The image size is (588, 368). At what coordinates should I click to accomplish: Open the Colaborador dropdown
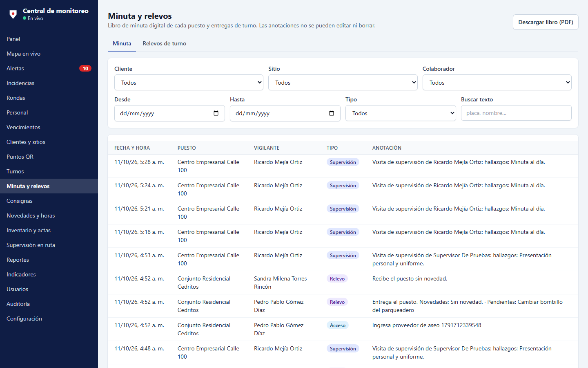coord(497,83)
